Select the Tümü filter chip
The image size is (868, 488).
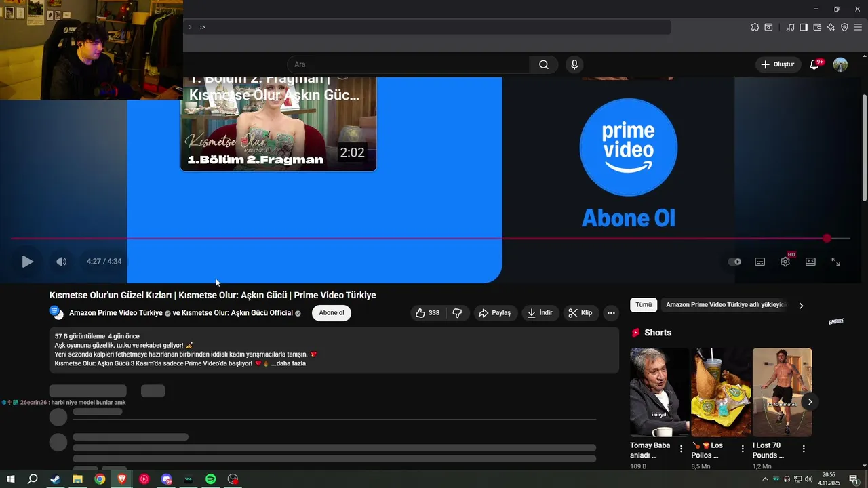(644, 305)
